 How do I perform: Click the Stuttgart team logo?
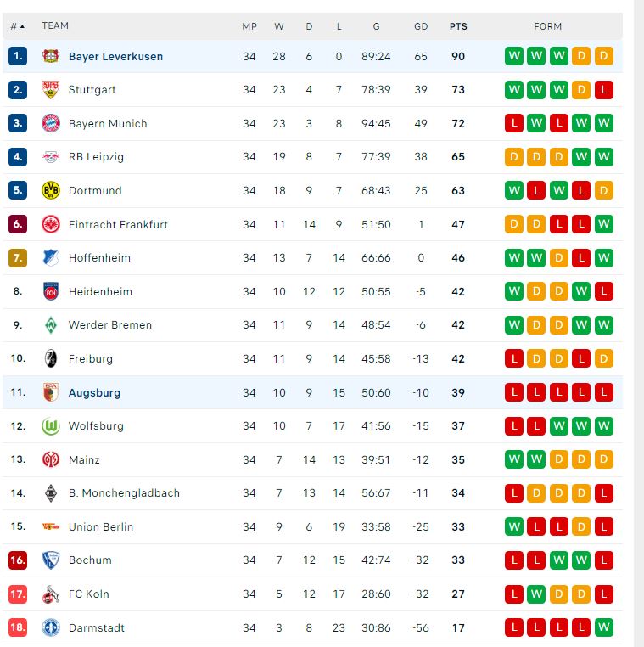(x=51, y=90)
